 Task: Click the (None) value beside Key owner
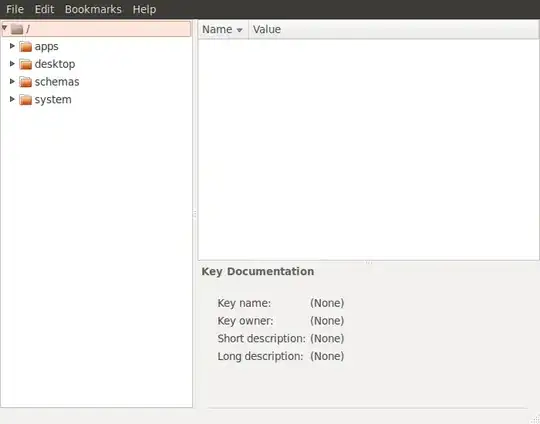(x=327, y=321)
